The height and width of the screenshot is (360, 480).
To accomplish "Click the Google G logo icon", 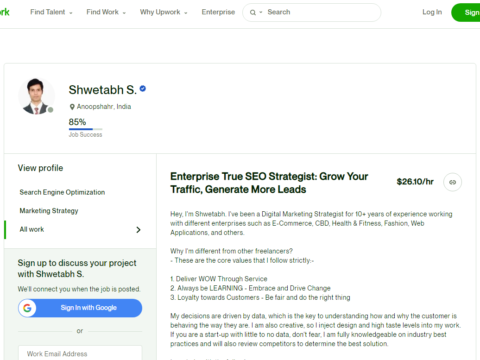I will point(27,308).
